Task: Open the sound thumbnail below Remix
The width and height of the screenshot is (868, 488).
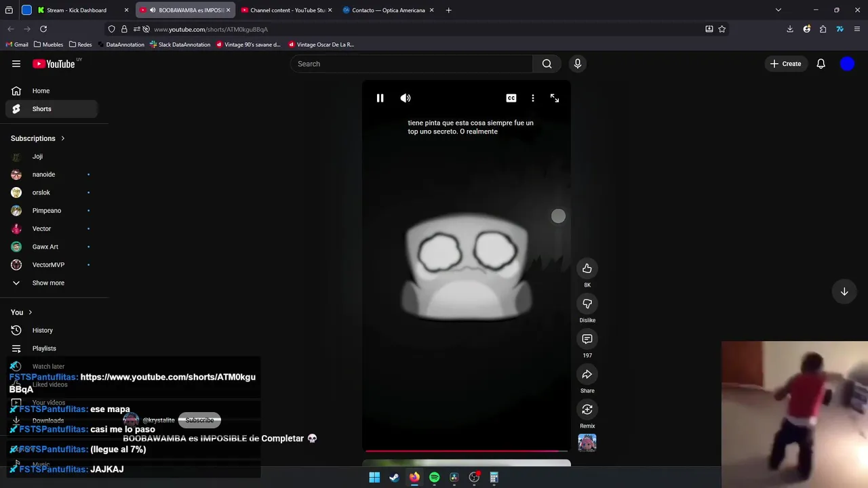Action: coord(587,443)
